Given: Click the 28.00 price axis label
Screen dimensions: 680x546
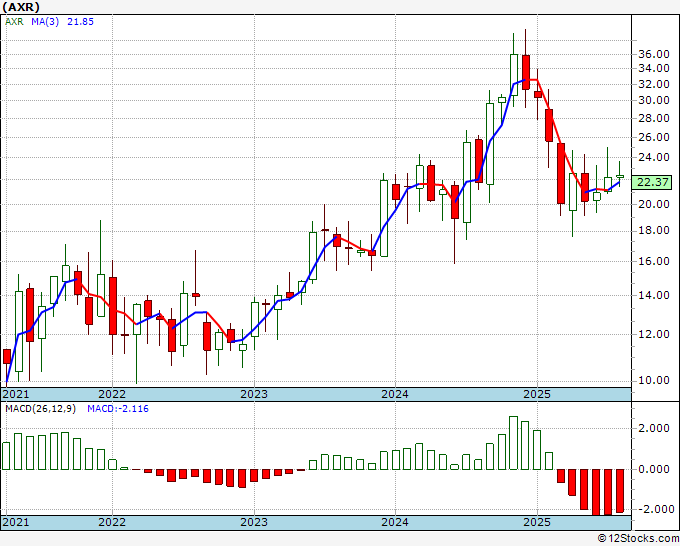Looking at the screenshot, I should 654,118.
